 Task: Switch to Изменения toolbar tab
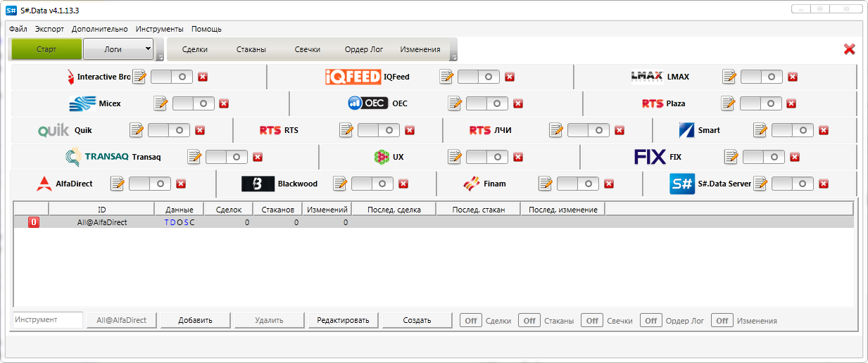(x=420, y=49)
